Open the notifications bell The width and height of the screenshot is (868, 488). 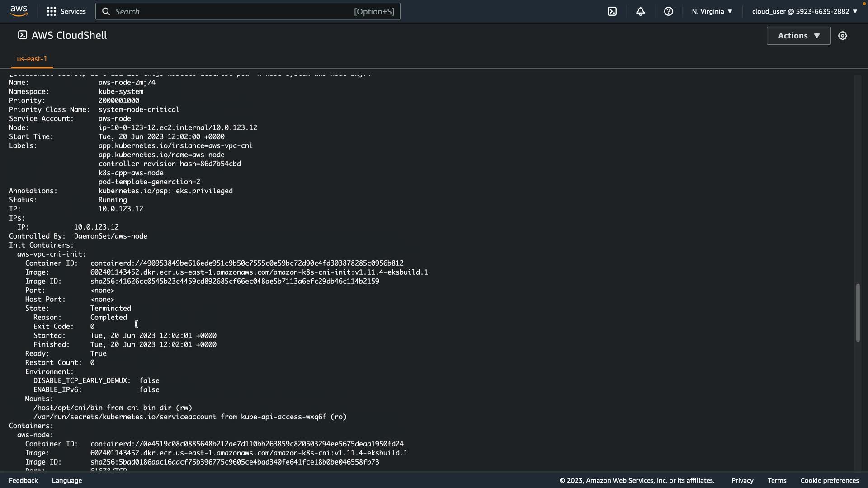pos(640,11)
